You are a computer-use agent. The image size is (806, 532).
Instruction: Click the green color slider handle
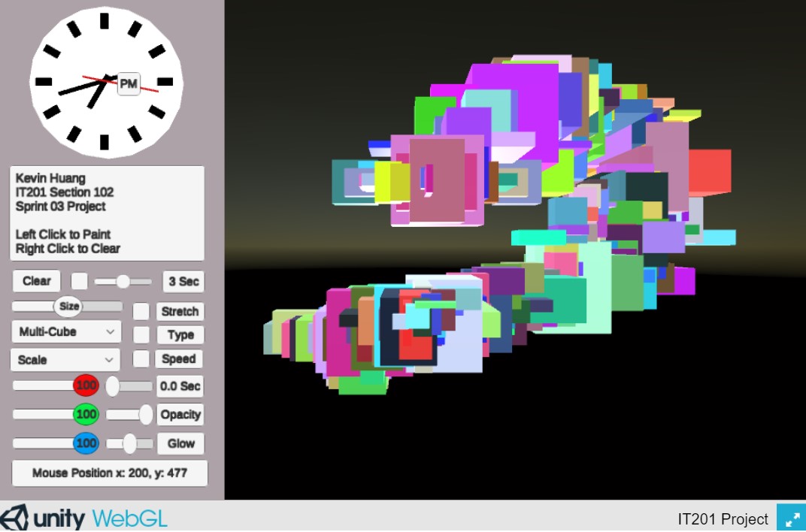click(86, 415)
